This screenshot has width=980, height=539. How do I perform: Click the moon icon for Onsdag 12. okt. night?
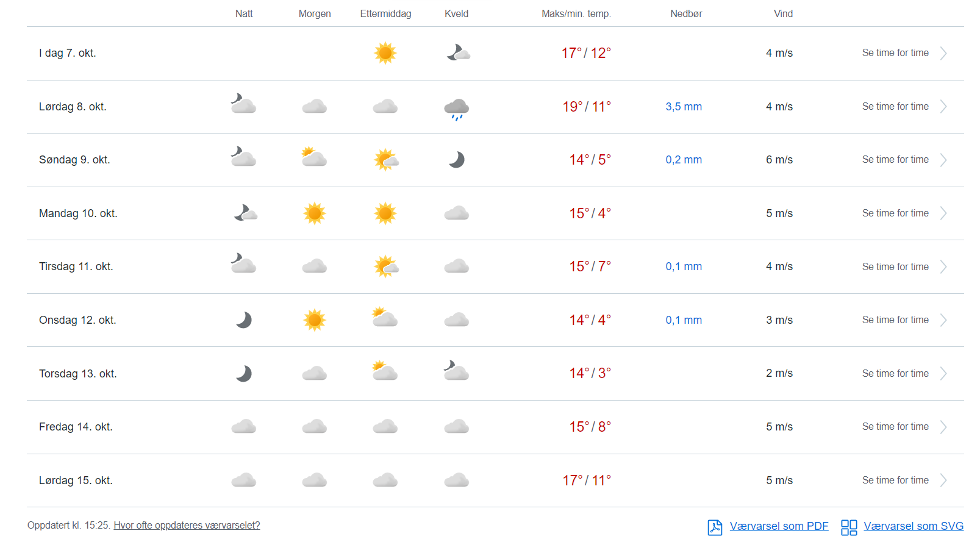coord(244,320)
